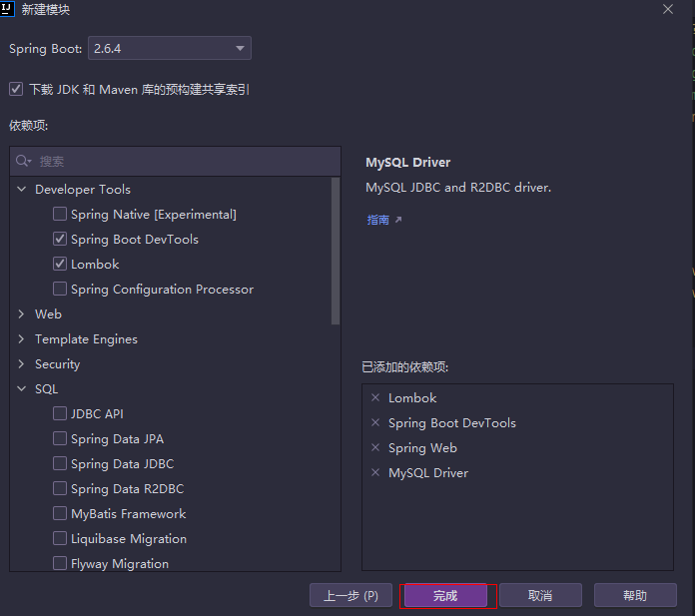Remove Lombok from added dependencies

point(375,397)
